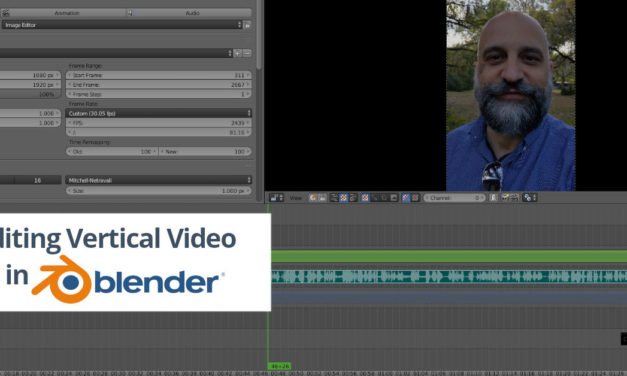
Task: Open the Custom frame rate dropdown
Action: coord(159,113)
